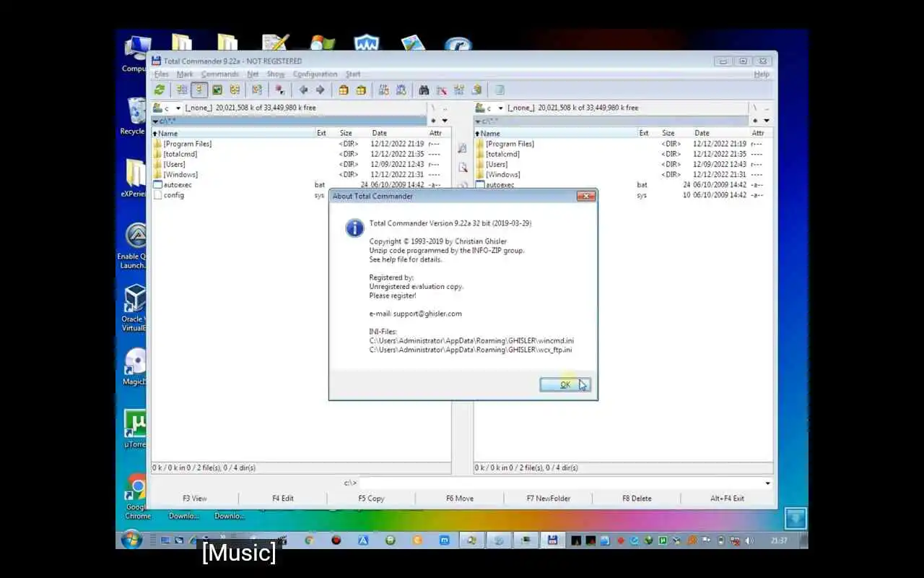Screen dimensions: 924x578
Task: Open the Net menu
Action: (x=253, y=74)
